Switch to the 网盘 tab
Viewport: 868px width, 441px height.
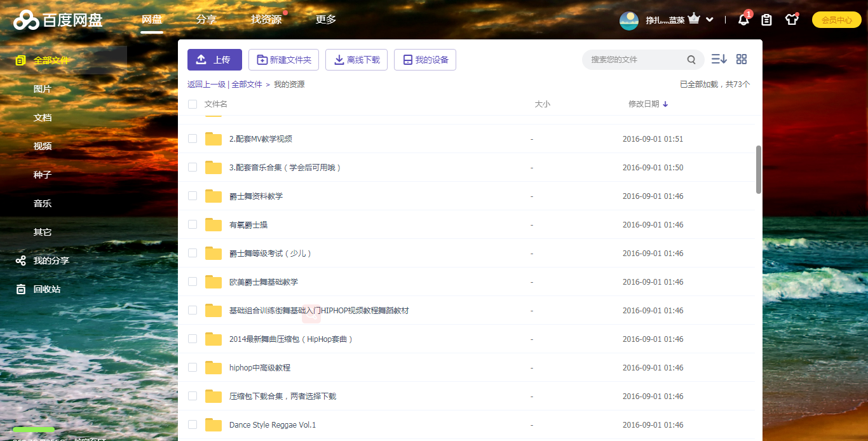point(152,20)
